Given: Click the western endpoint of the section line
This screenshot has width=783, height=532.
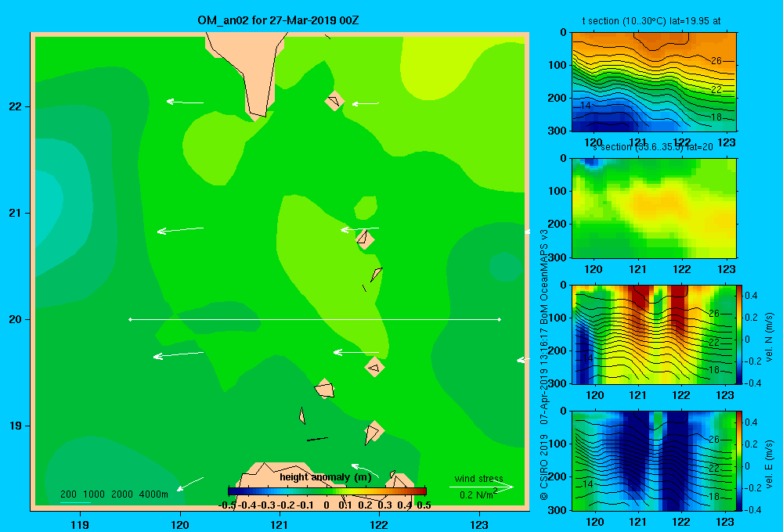Looking at the screenshot, I should (x=130, y=319).
